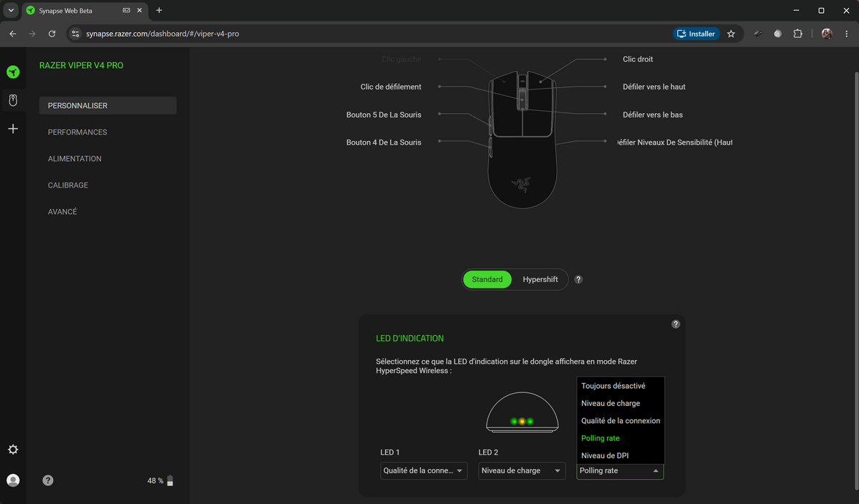The height and width of the screenshot is (504, 859).
Task: Open help icon next to battery level
Action: click(x=48, y=480)
